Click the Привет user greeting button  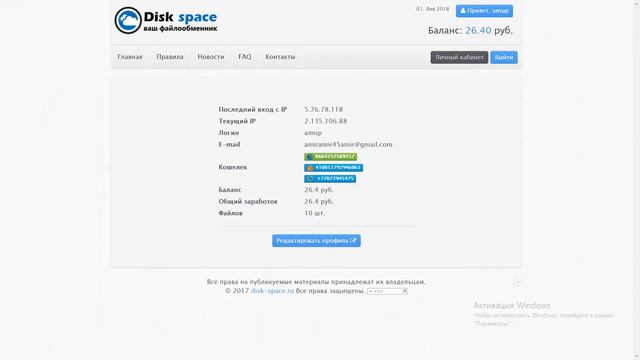point(484,11)
